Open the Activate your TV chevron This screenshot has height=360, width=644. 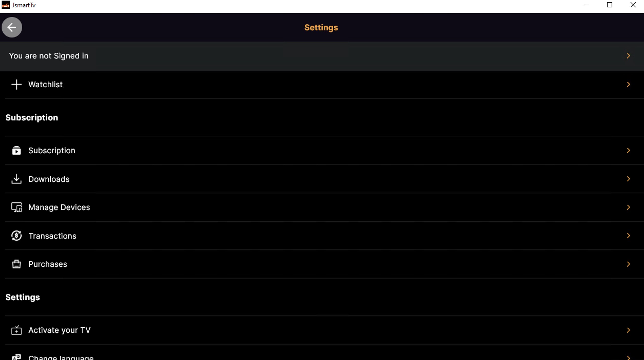click(628, 330)
